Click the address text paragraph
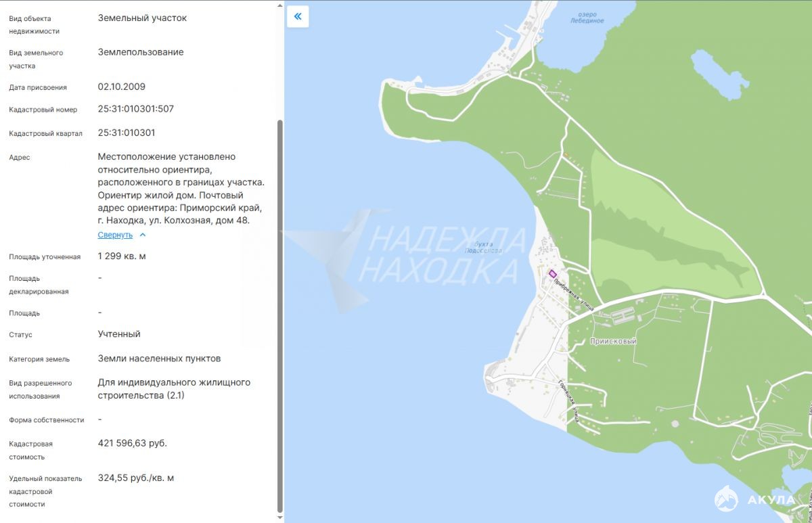812x523 pixels. (181, 189)
